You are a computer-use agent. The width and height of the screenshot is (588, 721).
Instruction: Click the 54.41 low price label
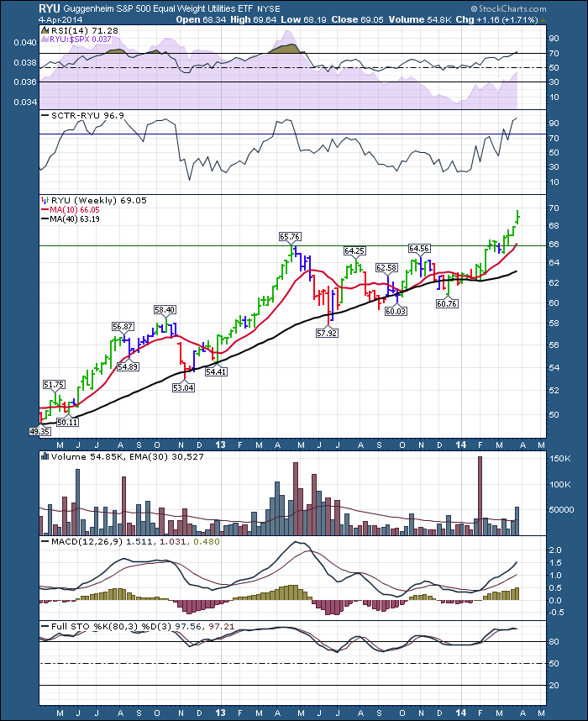point(216,371)
